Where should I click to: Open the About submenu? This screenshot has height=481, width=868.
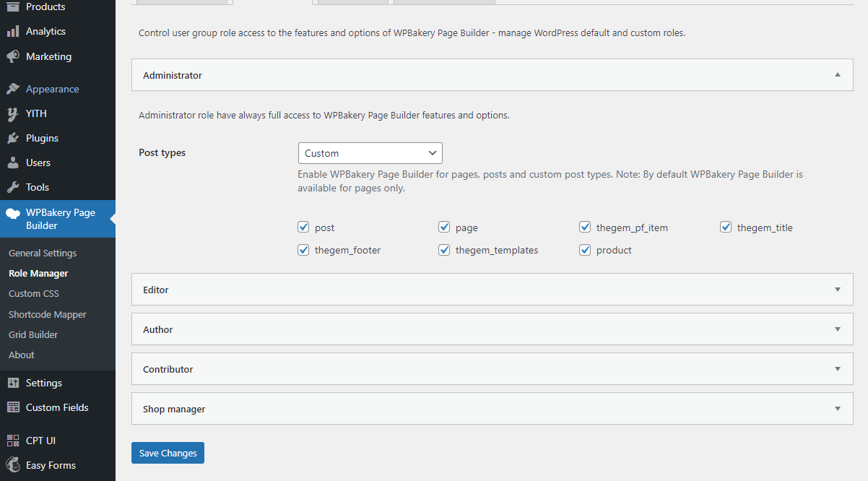[22, 355]
